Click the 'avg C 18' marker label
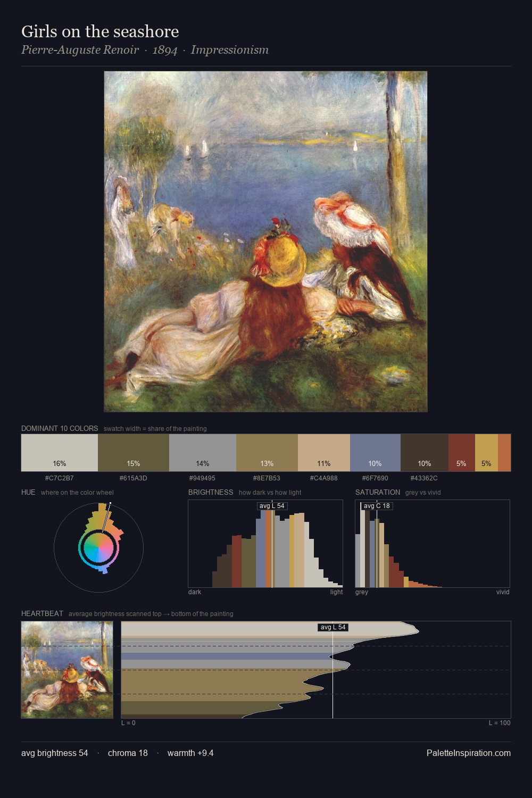Image resolution: width=532 pixels, height=798 pixels. point(377,506)
